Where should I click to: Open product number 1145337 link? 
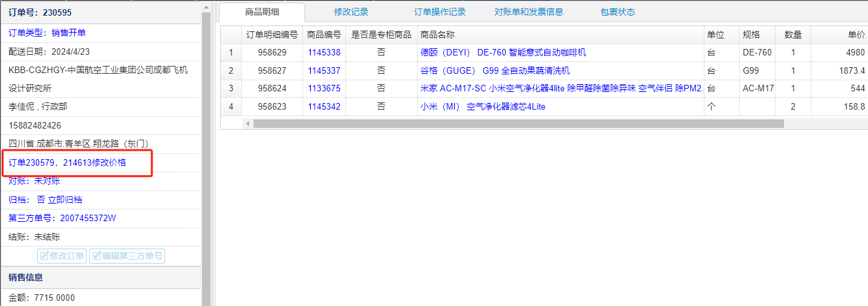[324, 70]
